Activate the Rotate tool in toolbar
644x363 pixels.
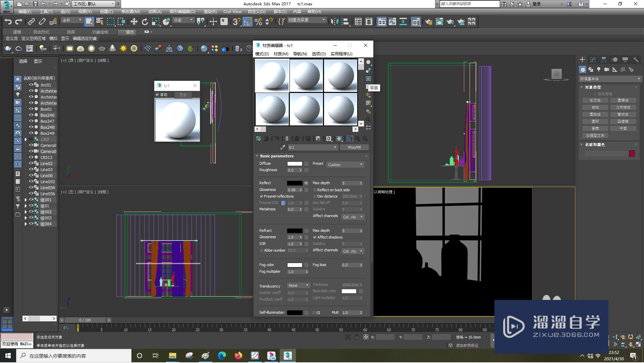[x=145, y=22]
